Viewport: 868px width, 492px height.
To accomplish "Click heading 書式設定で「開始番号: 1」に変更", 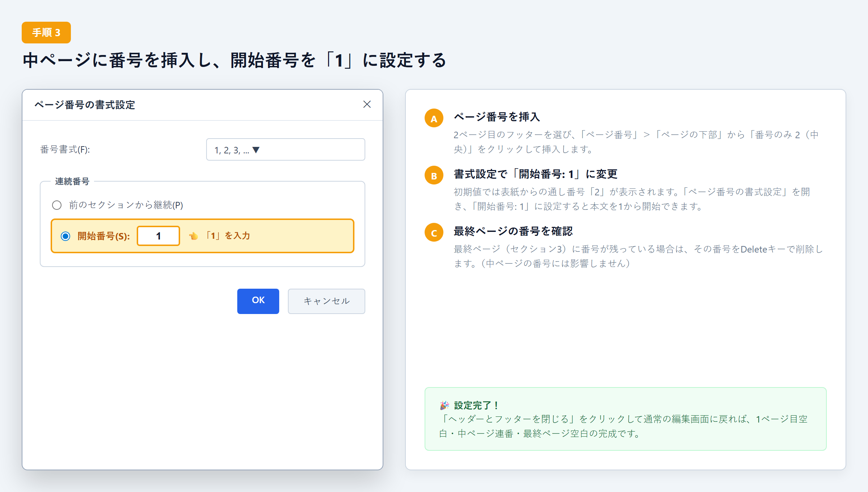I will click(x=535, y=174).
